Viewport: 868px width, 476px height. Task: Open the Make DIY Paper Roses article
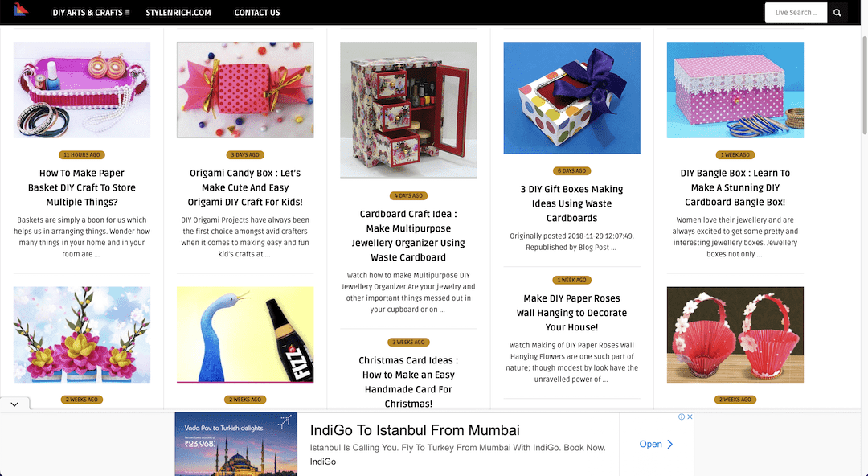[572, 313]
